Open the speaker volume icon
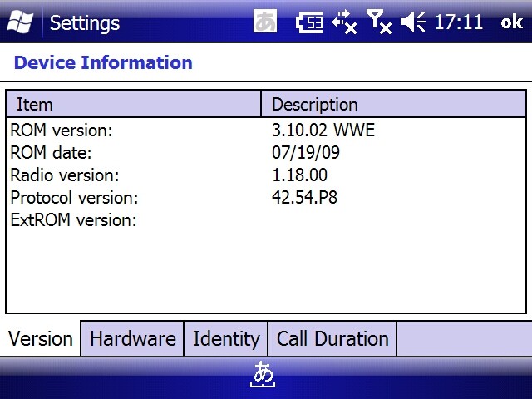Image resolution: width=532 pixels, height=399 pixels. [x=413, y=22]
